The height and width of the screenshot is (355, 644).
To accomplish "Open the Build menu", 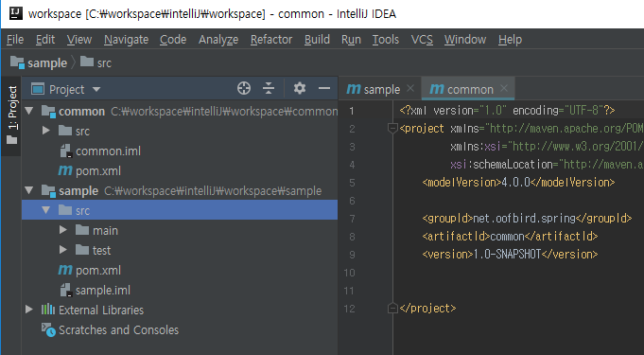I will coord(317,40).
